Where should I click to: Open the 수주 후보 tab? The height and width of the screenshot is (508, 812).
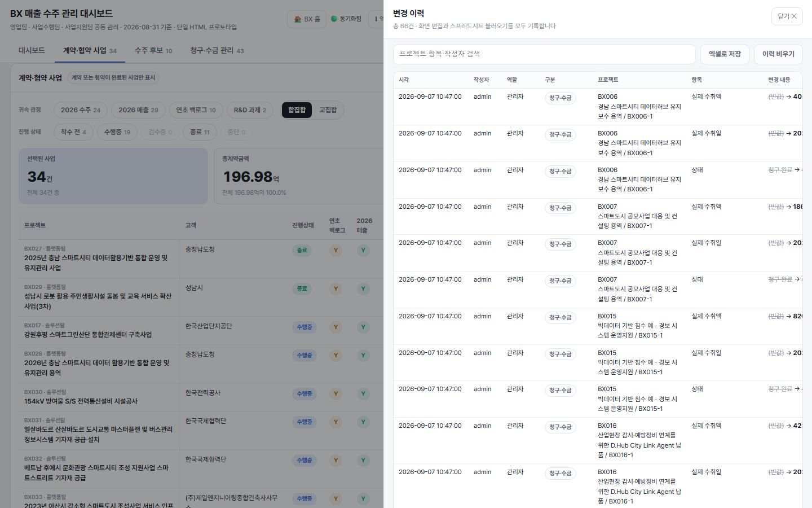tap(153, 50)
